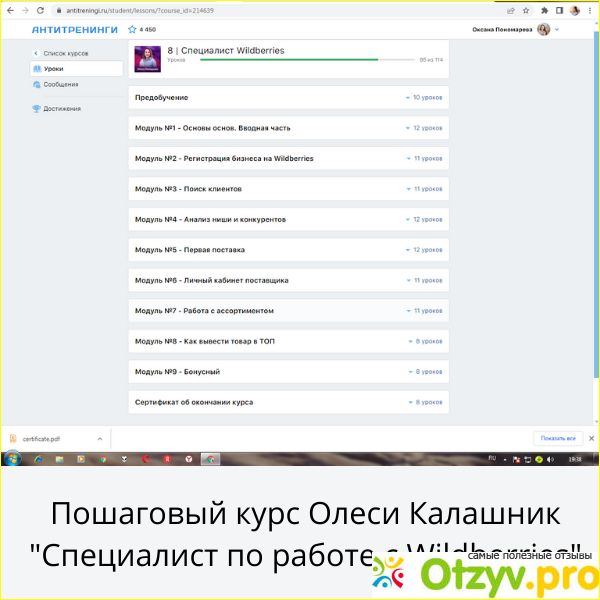
Task: Click the Windows Start button
Action: tap(13, 458)
